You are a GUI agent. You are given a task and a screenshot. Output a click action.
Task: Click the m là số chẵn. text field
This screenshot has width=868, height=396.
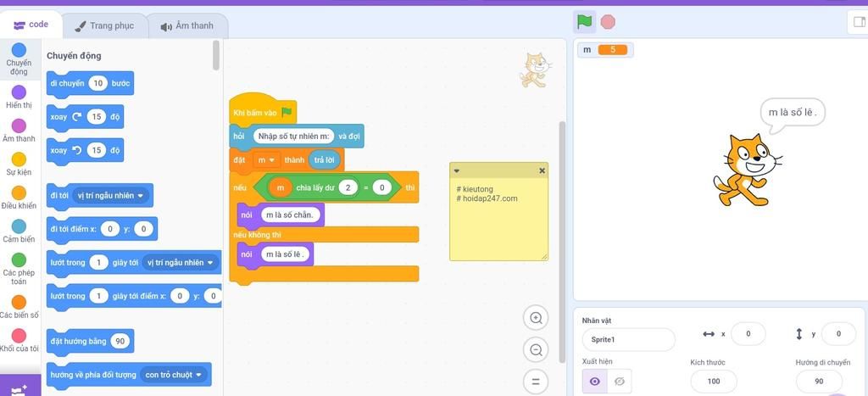[x=290, y=215]
